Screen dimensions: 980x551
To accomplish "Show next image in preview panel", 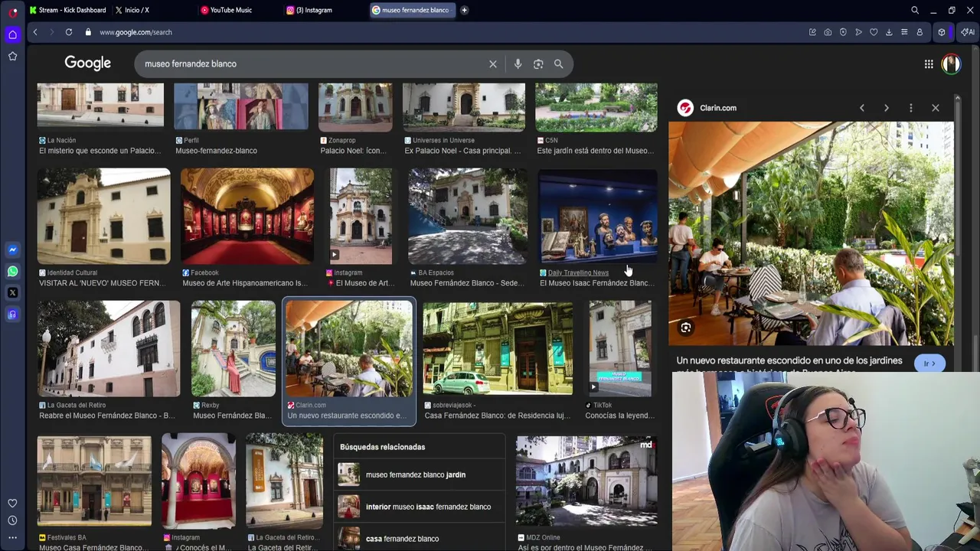I will (887, 108).
